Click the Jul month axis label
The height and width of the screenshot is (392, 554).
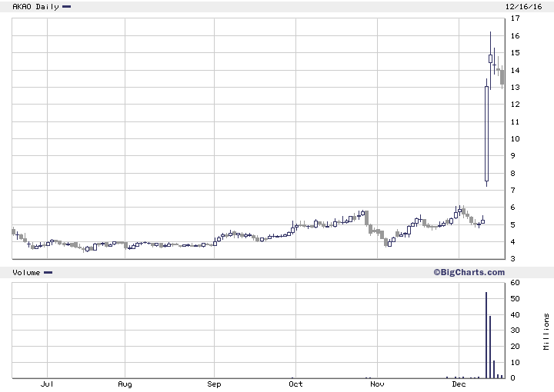point(47,384)
